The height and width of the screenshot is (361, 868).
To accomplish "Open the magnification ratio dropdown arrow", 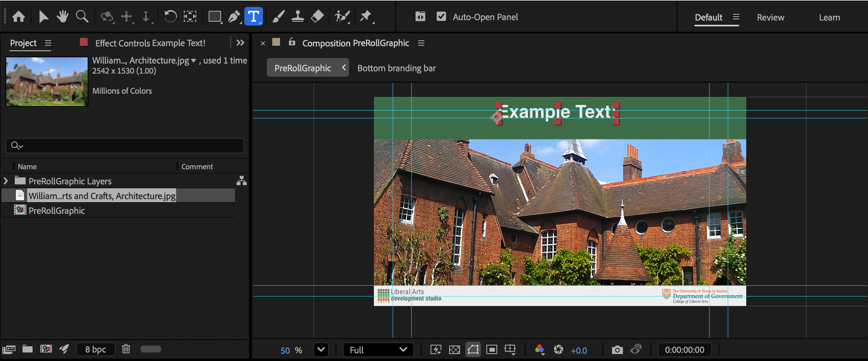I will [x=321, y=350].
